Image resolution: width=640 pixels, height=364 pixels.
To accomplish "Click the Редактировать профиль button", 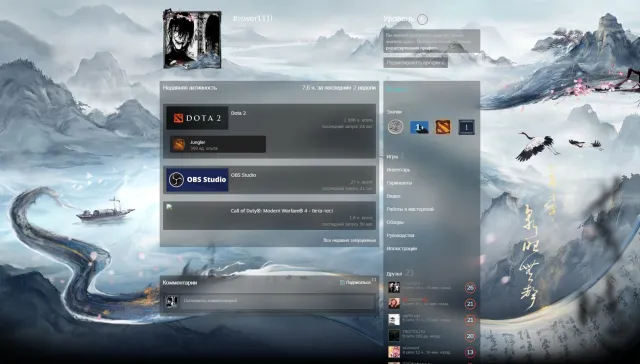I will click(x=416, y=62).
